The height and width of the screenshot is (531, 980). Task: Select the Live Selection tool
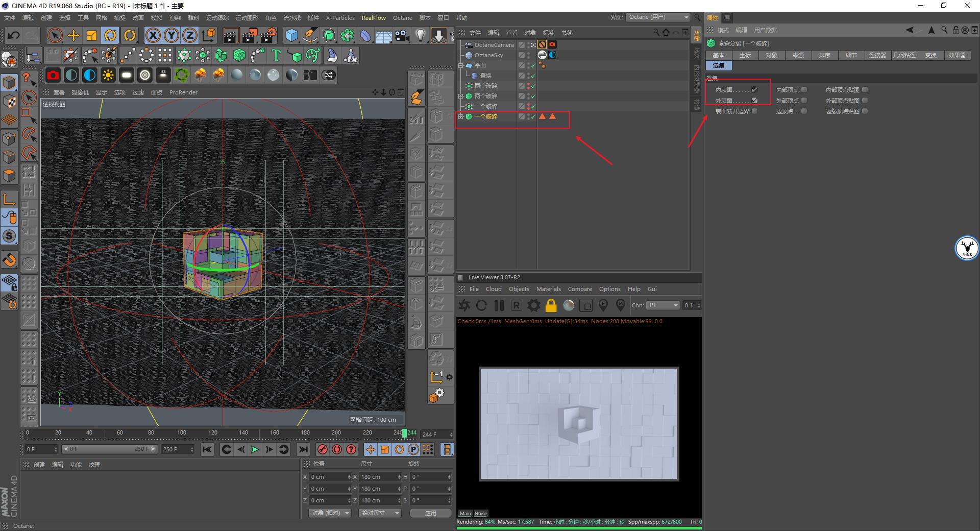[x=55, y=35]
